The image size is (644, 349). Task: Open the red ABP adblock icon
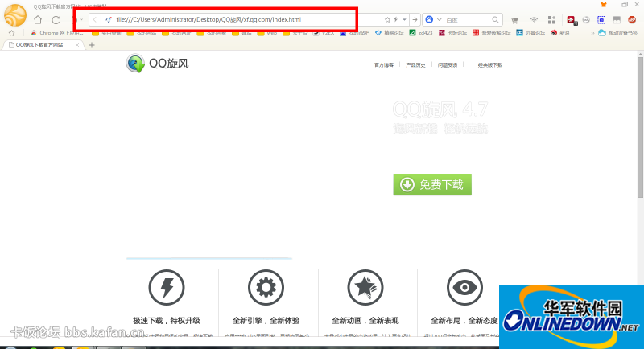tap(632, 19)
